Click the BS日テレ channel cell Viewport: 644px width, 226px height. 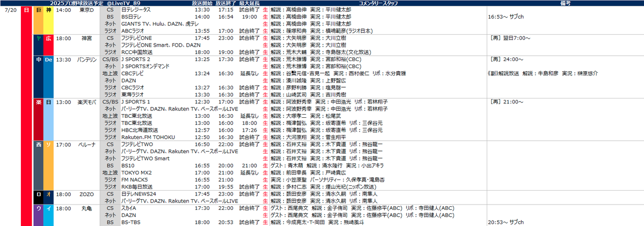point(131,17)
